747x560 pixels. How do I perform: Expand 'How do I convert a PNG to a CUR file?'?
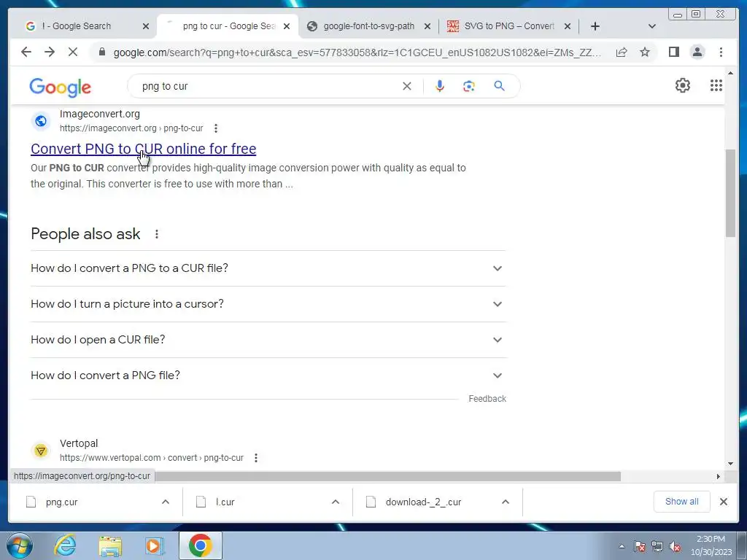pyautogui.click(x=268, y=268)
